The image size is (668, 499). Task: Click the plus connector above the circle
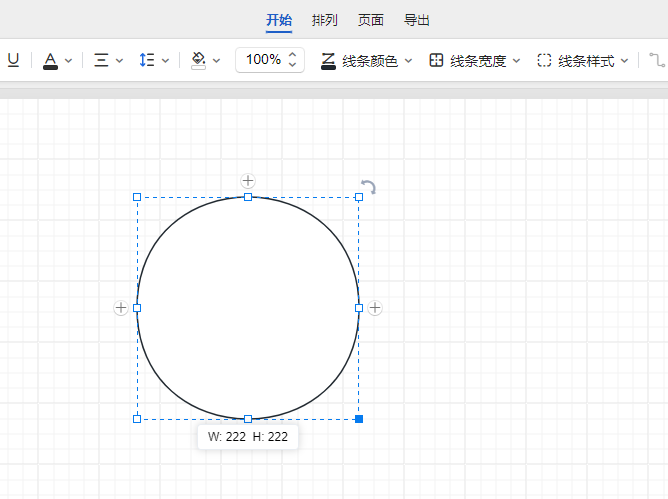(x=248, y=181)
